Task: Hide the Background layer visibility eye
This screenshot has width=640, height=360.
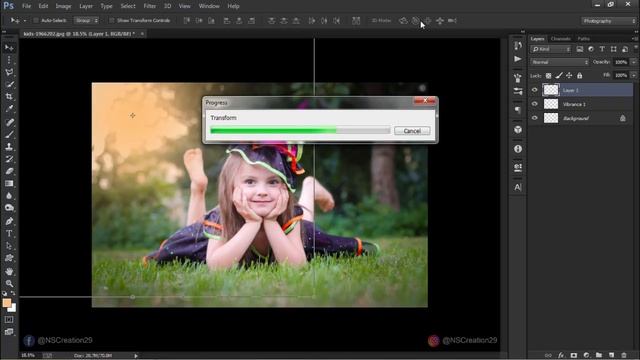Action: pos(534,118)
